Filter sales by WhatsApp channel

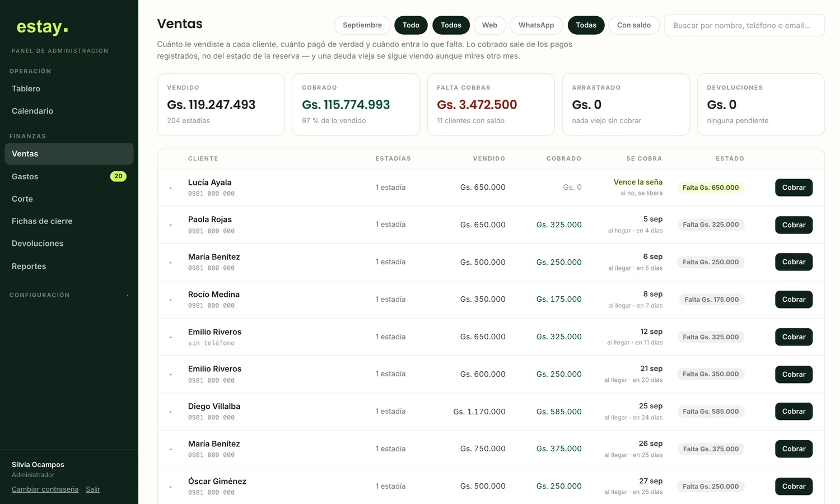tap(536, 25)
